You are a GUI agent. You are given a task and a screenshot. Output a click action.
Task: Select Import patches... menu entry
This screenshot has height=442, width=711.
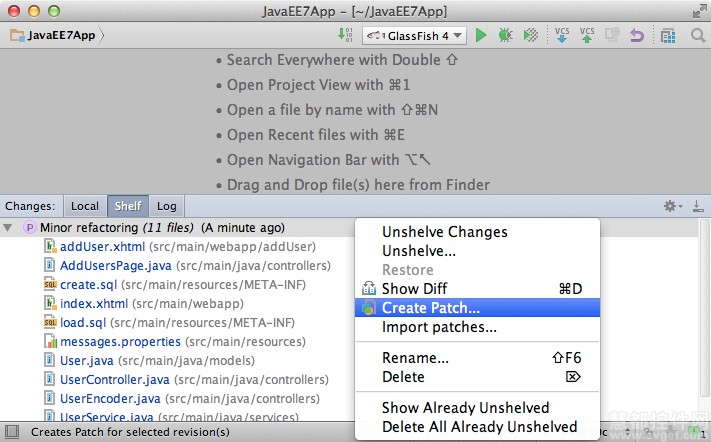(x=477, y=327)
